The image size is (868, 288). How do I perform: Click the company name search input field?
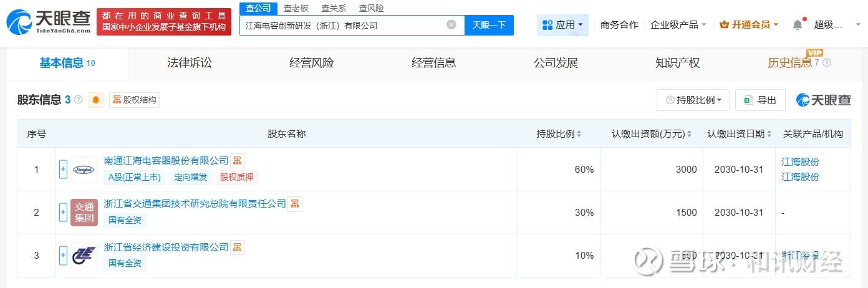tap(343, 26)
